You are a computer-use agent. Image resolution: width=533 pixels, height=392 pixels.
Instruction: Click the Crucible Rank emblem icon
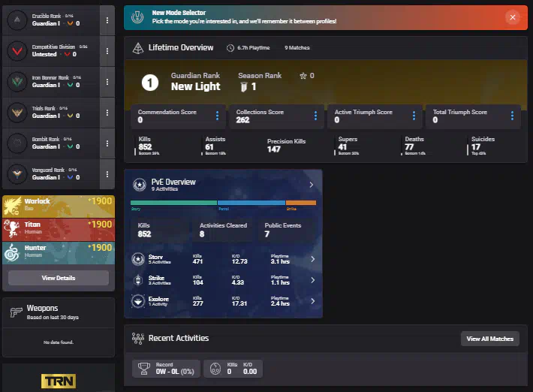(x=17, y=20)
